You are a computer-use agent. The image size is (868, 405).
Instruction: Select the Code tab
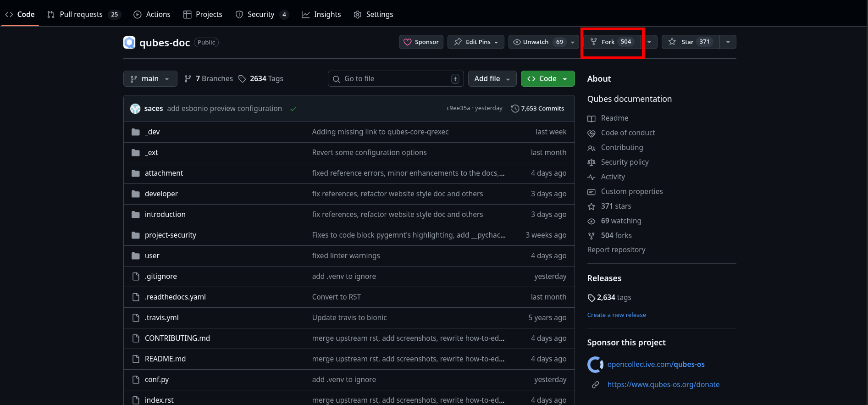point(20,14)
